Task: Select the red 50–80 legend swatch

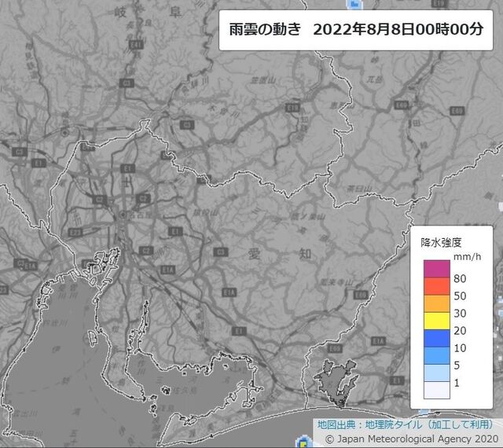Action: coord(437,286)
